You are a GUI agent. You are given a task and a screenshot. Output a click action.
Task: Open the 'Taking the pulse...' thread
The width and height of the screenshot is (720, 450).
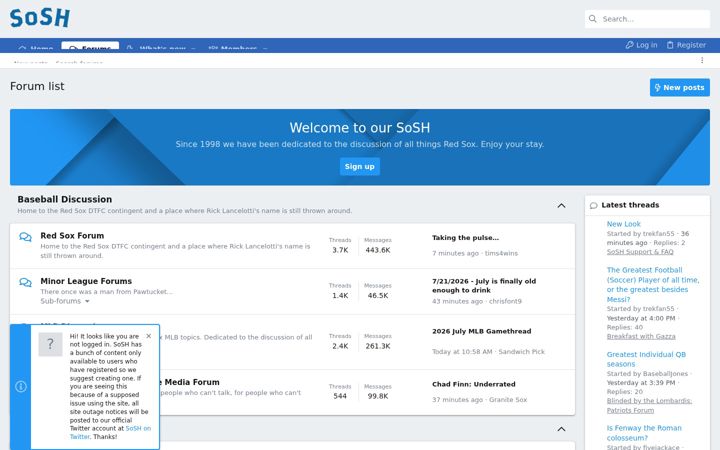465,237
